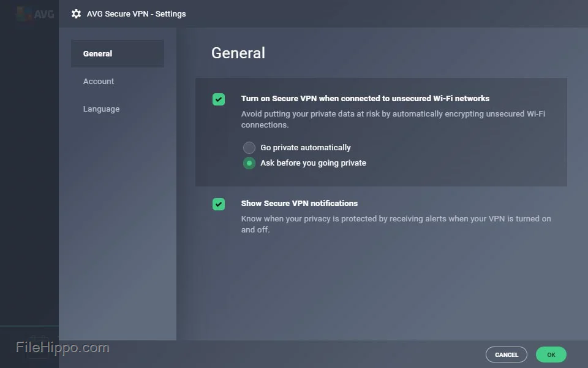Click the 'Show Secure VPN notifications' bold label

tap(300, 203)
